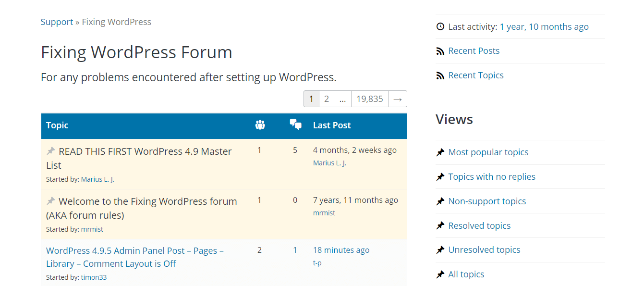Click the RSS icon next to Recent Posts
The width and height of the screenshot is (644, 286).
pyautogui.click(x=440, y=50)
